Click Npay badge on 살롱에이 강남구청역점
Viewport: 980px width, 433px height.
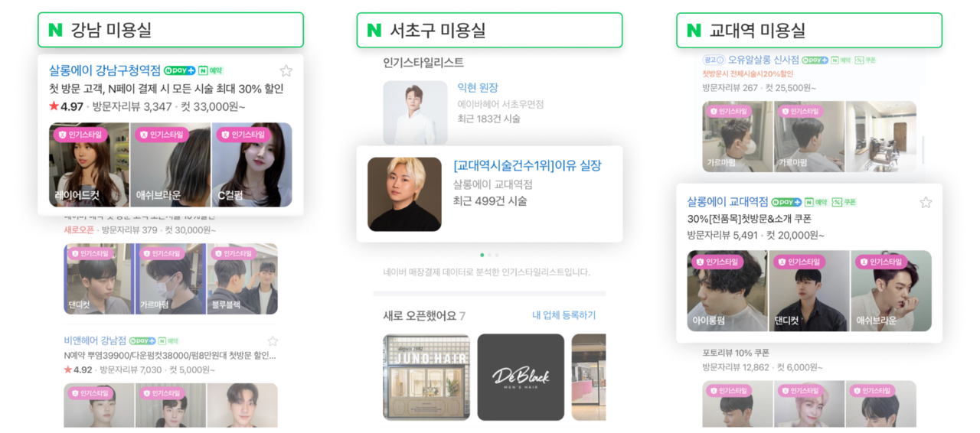point(179,70)
